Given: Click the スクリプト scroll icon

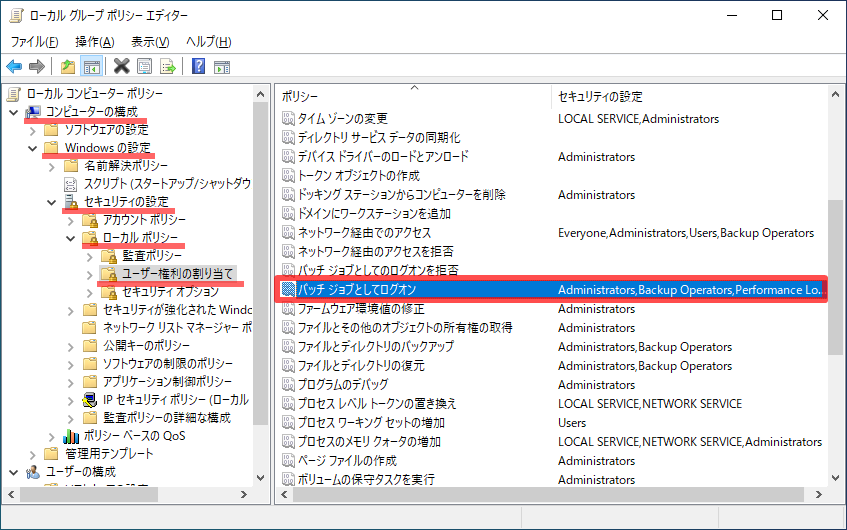Looking at the screenshot, I should [x=71, y=184].
